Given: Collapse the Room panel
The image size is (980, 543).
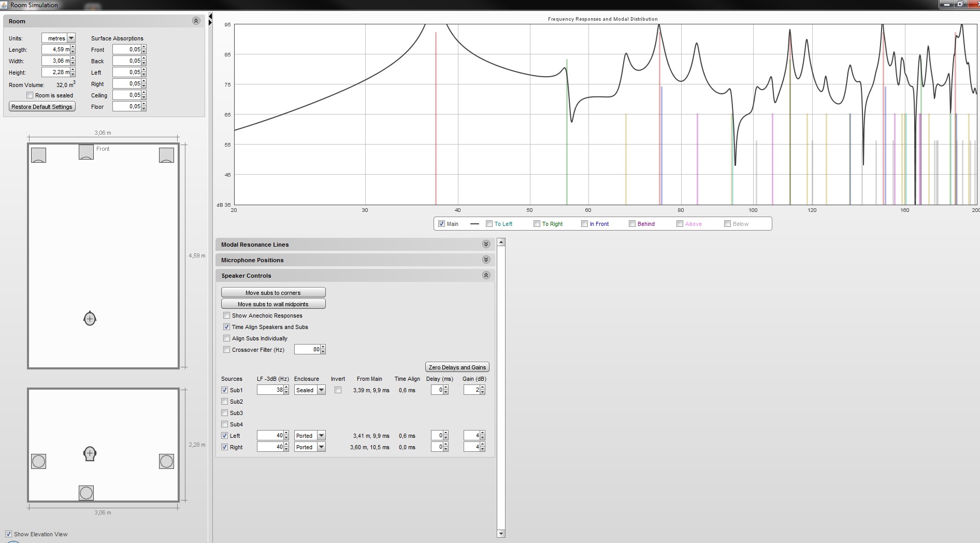Looking at the screenshot, I should [x=196, y=21].
